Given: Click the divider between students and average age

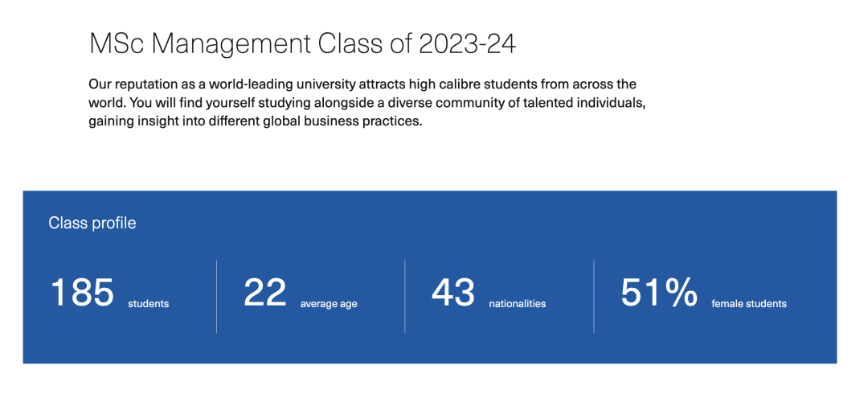Looking at the screenshot, I should click(216, 297).
